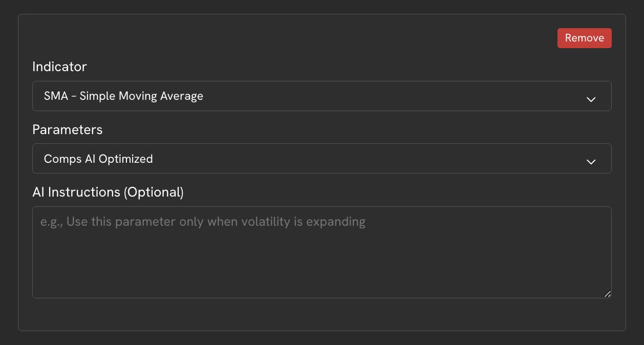The width and height of the screenshot is (644, 345).
Task: Select the Comps AI Optimized text
Action: point(98,159)
